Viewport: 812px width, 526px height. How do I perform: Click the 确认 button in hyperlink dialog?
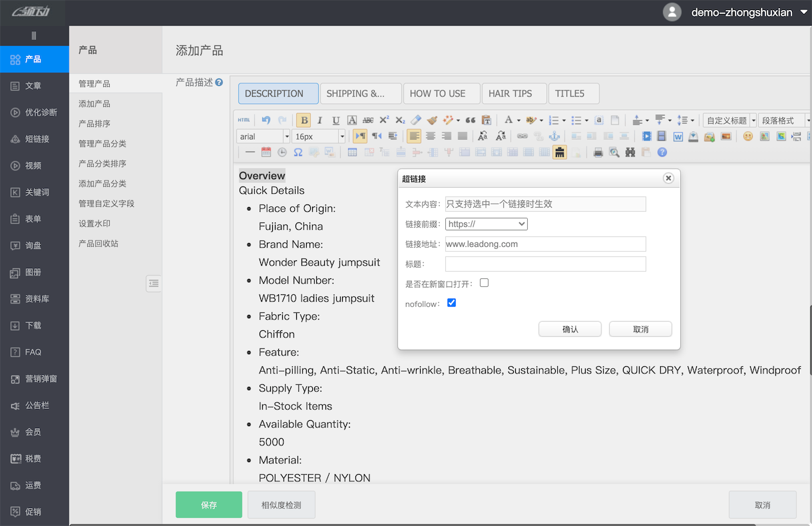coord(570,330)
